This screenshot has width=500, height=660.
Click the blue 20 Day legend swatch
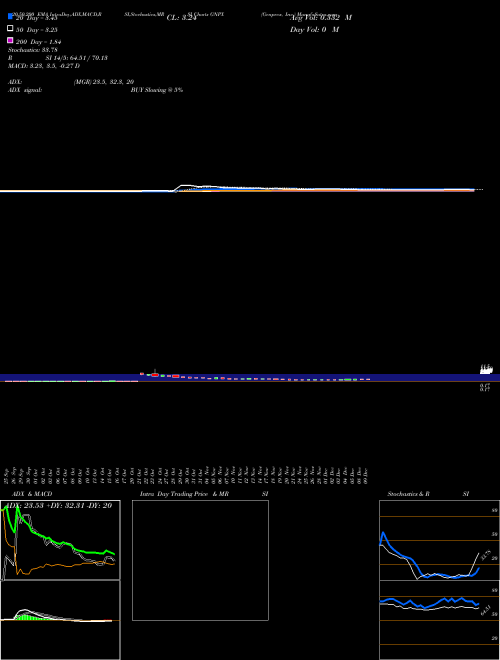[x=10, y=17]
